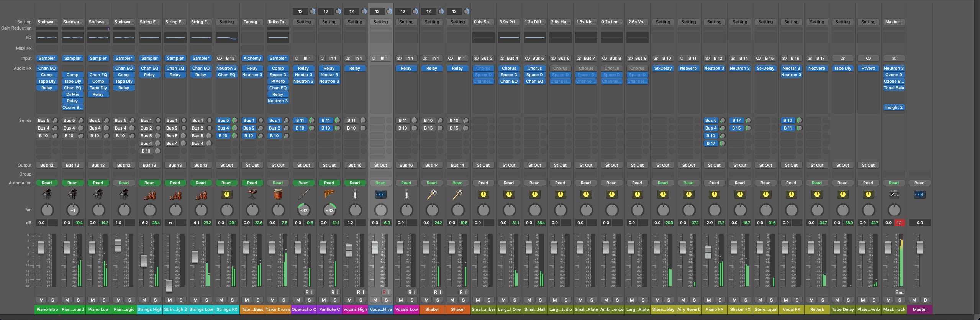Open the Alchemy instrument on Taur...Bass
Viewport: 980px width, 320px height.
click(x=252, y=58)
